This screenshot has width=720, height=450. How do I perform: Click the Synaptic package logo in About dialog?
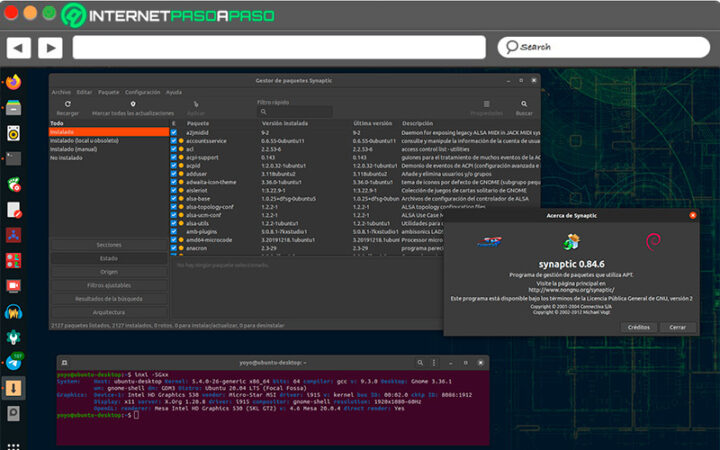pyautogui.click(x=572, y=242)
